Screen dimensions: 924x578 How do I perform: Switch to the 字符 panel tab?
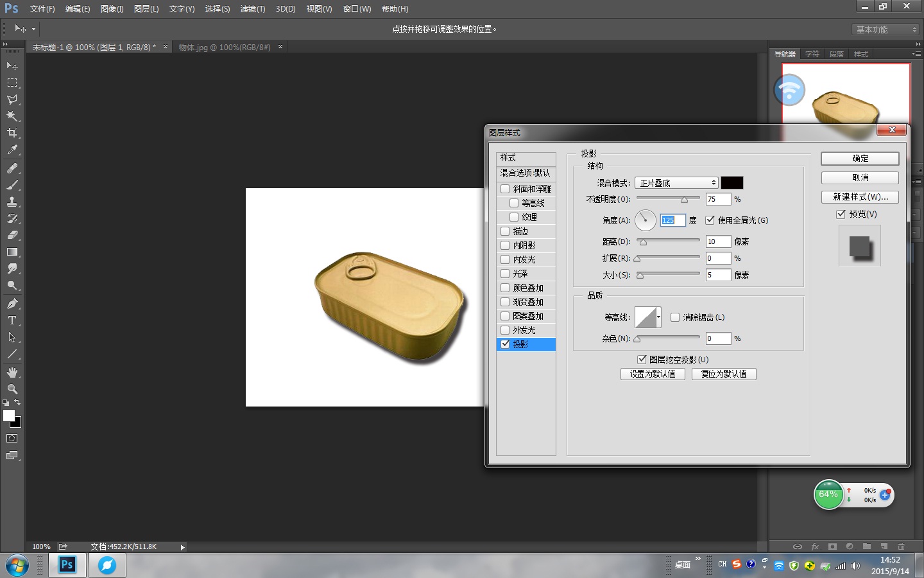point(812,54)
